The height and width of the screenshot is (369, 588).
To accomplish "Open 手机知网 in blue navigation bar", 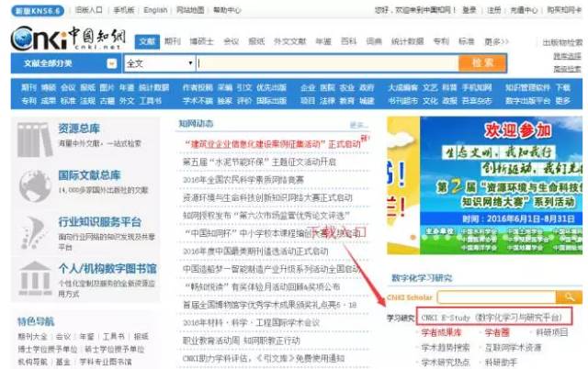I will [477, 88].
